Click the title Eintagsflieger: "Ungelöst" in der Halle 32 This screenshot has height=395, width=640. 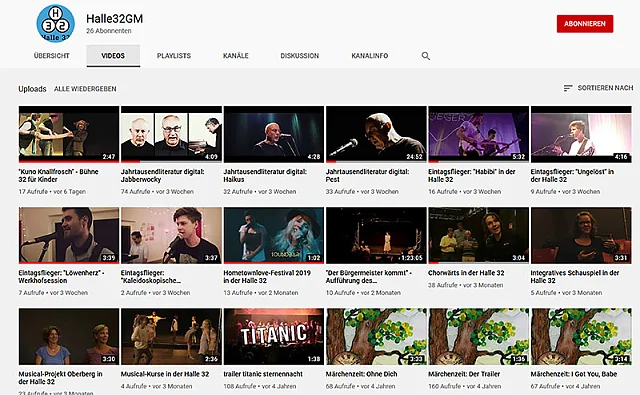(572, 175)
